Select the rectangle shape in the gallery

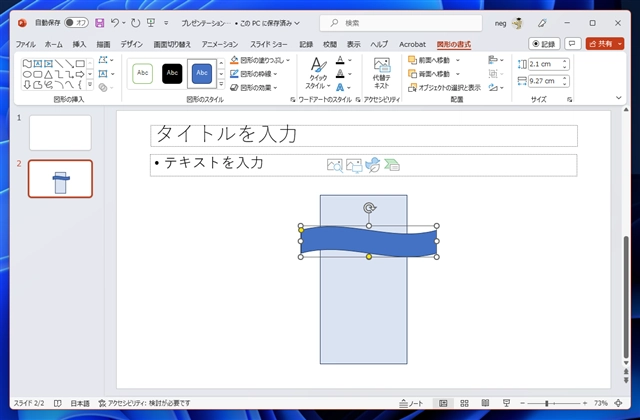pyautogui.click(x=80, y=63)
